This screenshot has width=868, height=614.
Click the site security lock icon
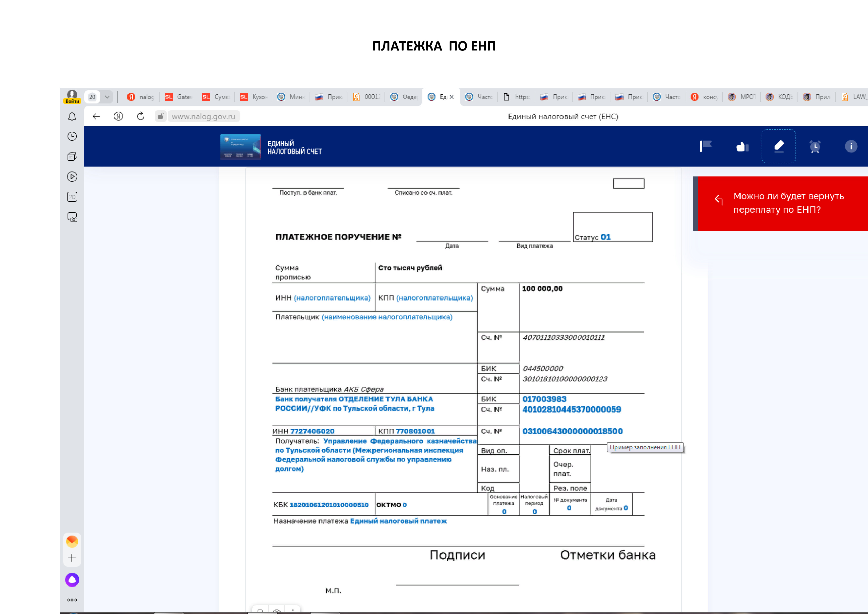pos(160,117)
